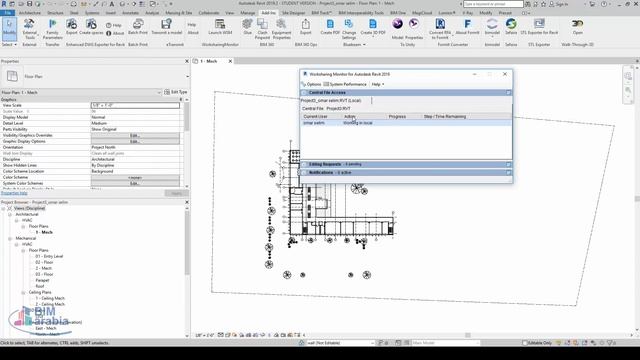This screenshot has width=640, height=360.
Task: Open the Floor Plan type selector dropdown
Action: click(x=187, y=76)
